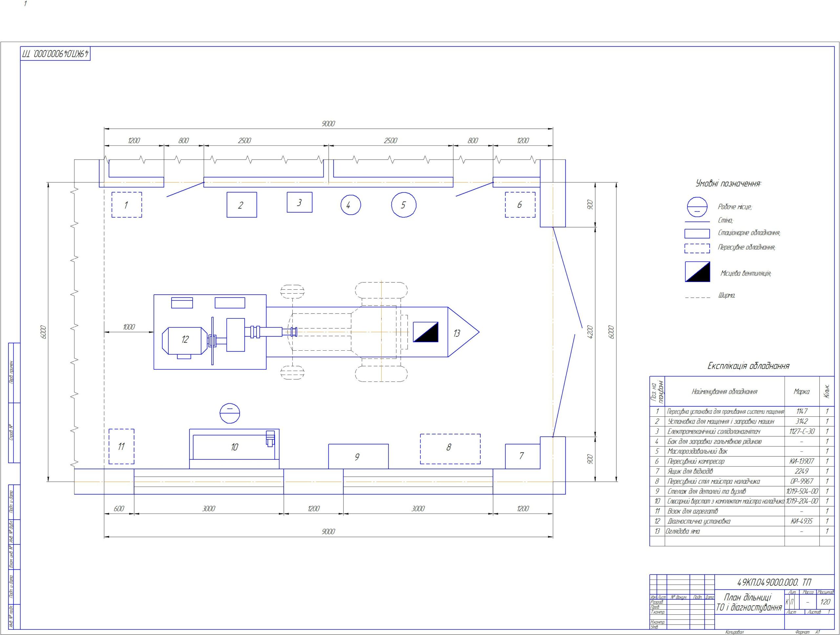Click the 'Копировал' label
The width and height of the screenshot is (840, 635).
point(734,632)
